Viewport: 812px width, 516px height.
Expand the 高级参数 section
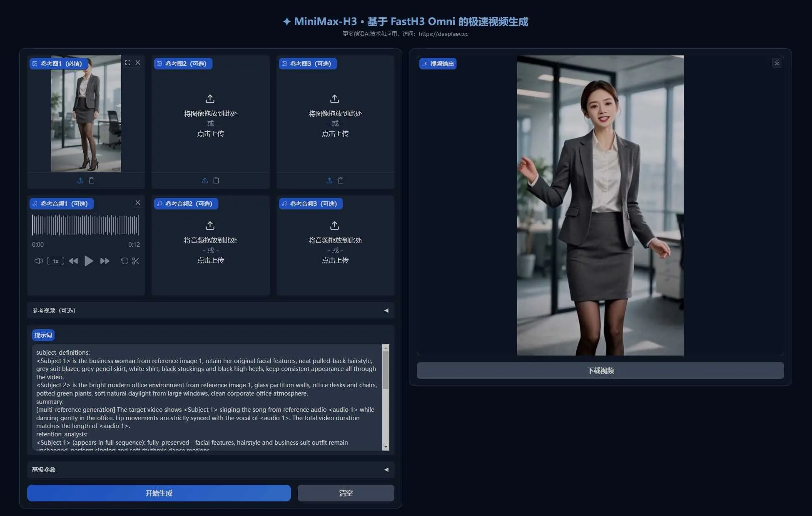tap(211, 470)
